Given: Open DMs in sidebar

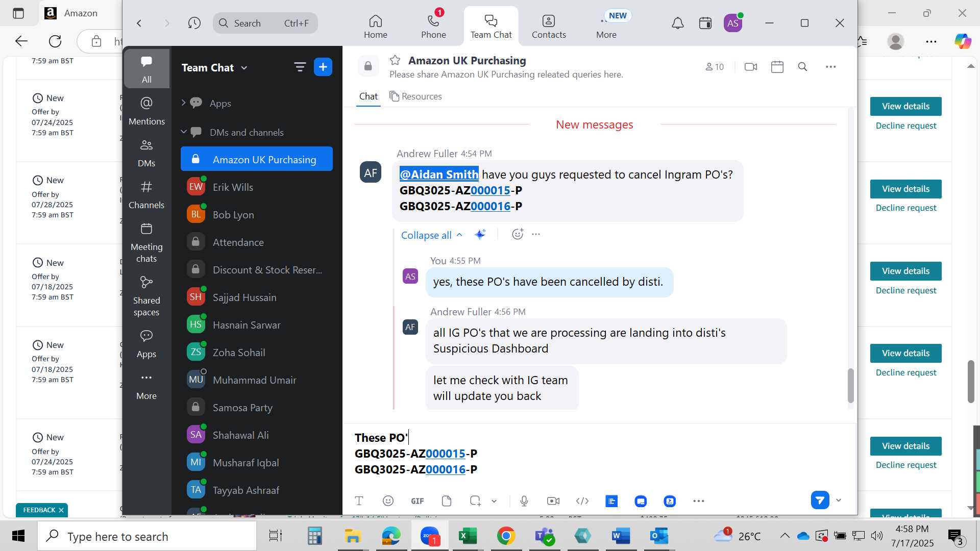Looking at the screenshot, I should 146,153.
